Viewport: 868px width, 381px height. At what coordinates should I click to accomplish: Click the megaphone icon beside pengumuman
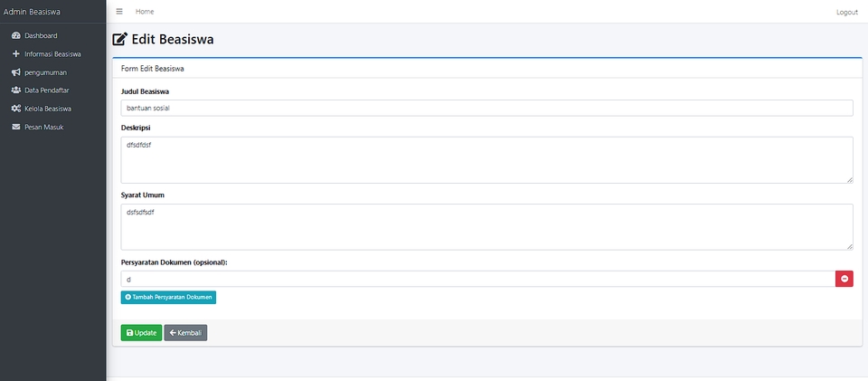pyautogui.click(x=15, y=71)
